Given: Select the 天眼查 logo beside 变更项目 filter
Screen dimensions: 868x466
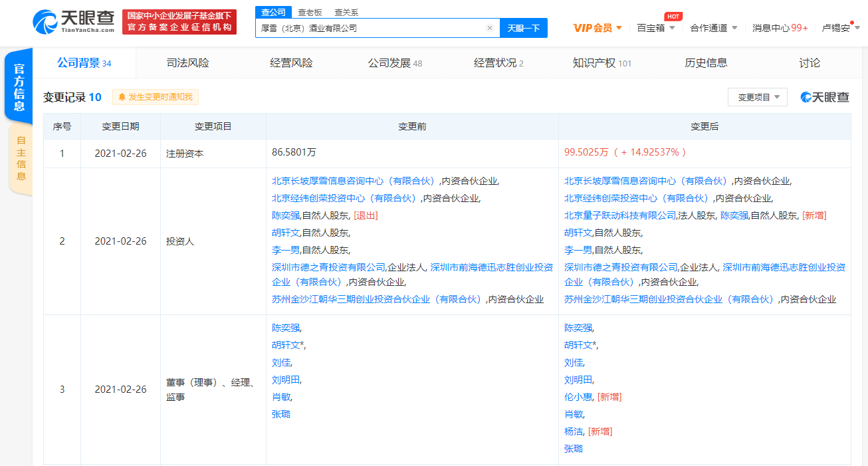Looking at the screenshot, I should click(x=825, y=97).
